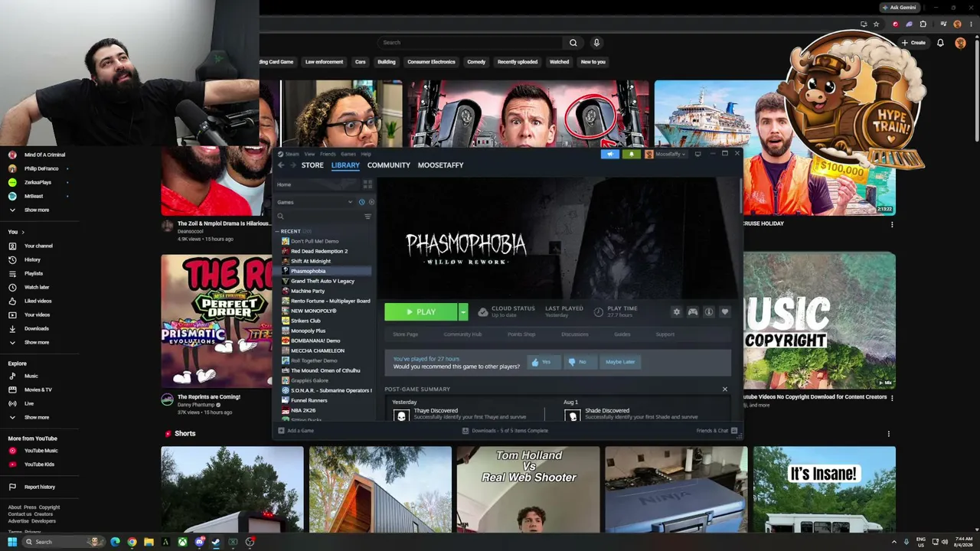The image size is (980, 551).
Task: Open Community Hub link
Action: 462,334
